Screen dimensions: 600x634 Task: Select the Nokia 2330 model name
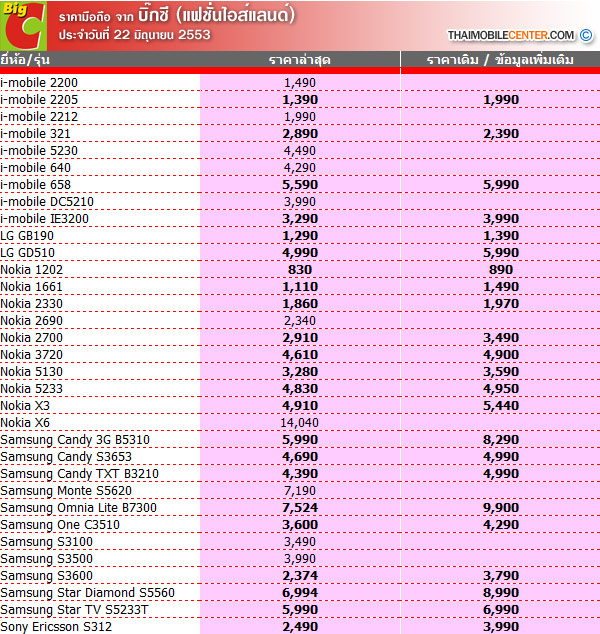[x=32, y=304]
